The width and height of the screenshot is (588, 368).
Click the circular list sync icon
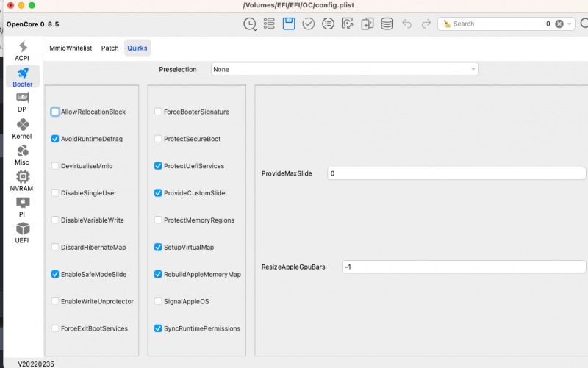coord(328,24)
